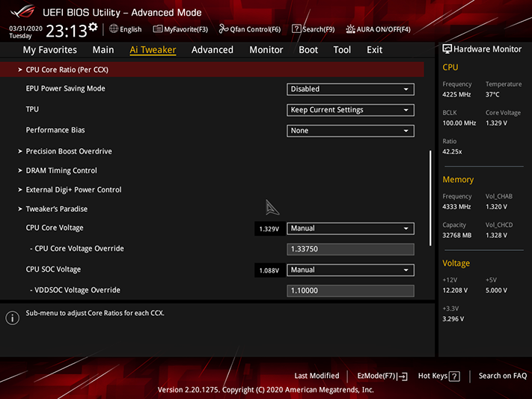Open the Performance Bias dropdown
This screenshot has width=532, height=399.
point(350,131)
